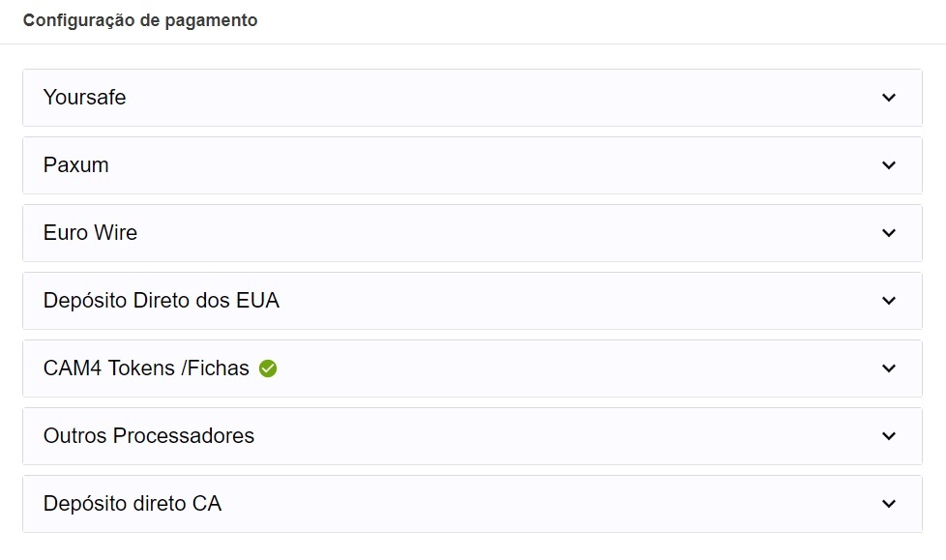Viewport: 946px width, 560px height.
Task: Expand CAM4 Tokens /Fichas using its chevron
Action: pos(889,368)
